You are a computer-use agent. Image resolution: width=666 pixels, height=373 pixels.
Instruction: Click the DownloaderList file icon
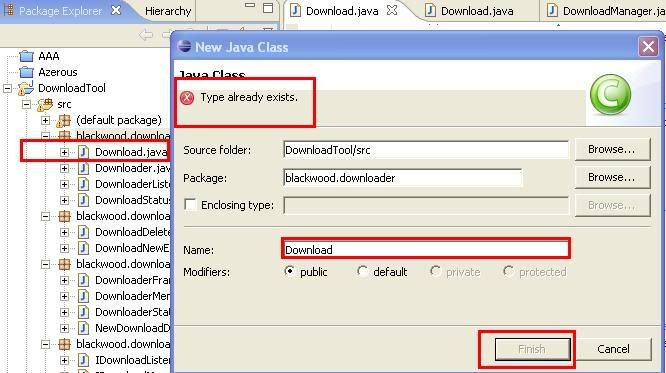84,184
